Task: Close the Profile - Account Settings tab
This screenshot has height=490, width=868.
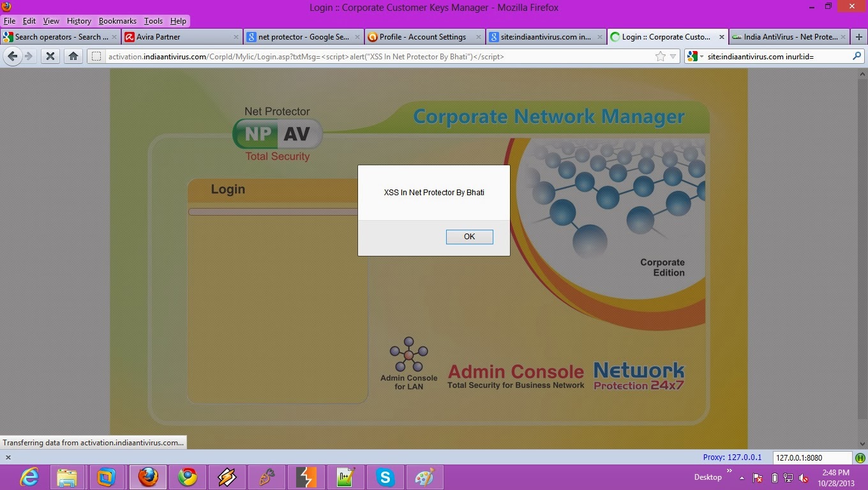Action: click(478, 37)
